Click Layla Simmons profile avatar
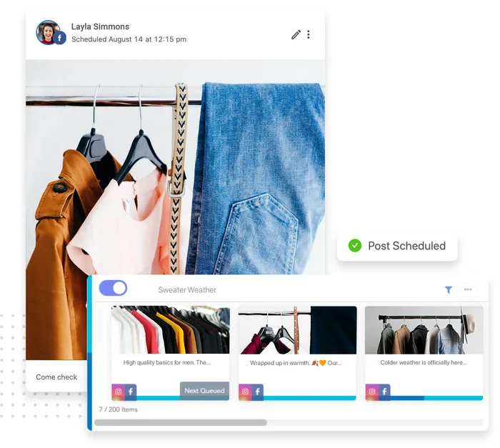This screenshot has width=500, height=448. click(x=48, y=33)
